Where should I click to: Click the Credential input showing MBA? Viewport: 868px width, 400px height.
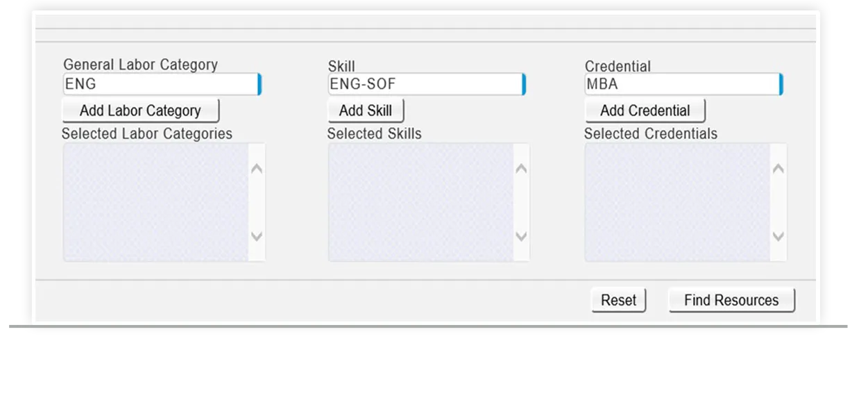point(681,85)
